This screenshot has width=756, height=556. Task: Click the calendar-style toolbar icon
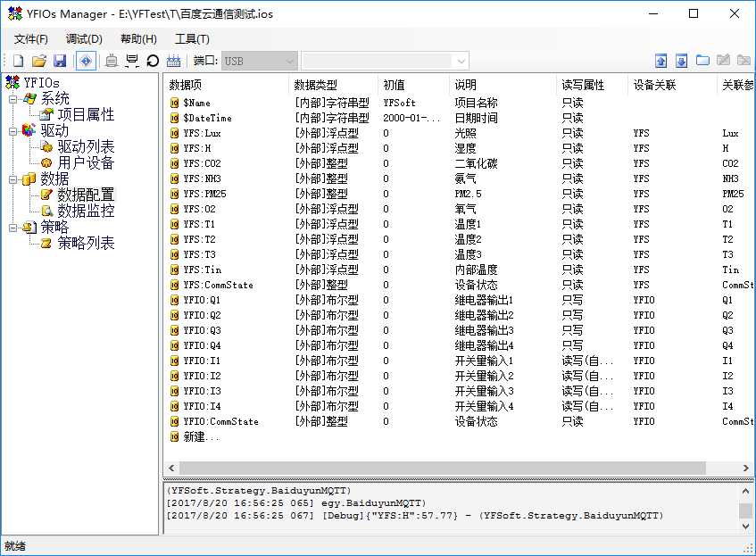(x=173, y=61)
